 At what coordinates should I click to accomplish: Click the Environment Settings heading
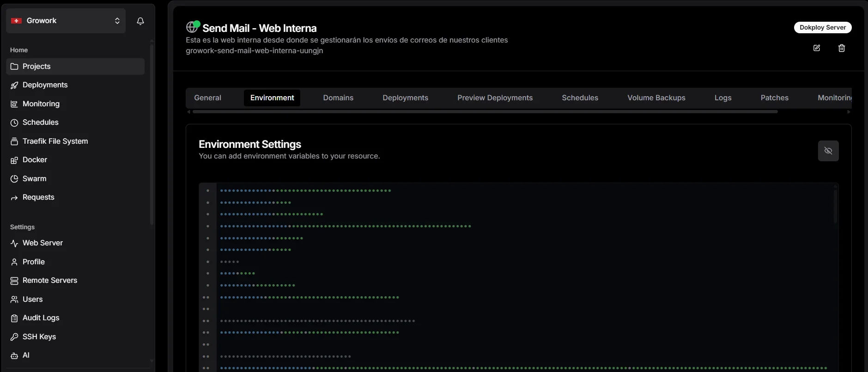tap(250, 145)
